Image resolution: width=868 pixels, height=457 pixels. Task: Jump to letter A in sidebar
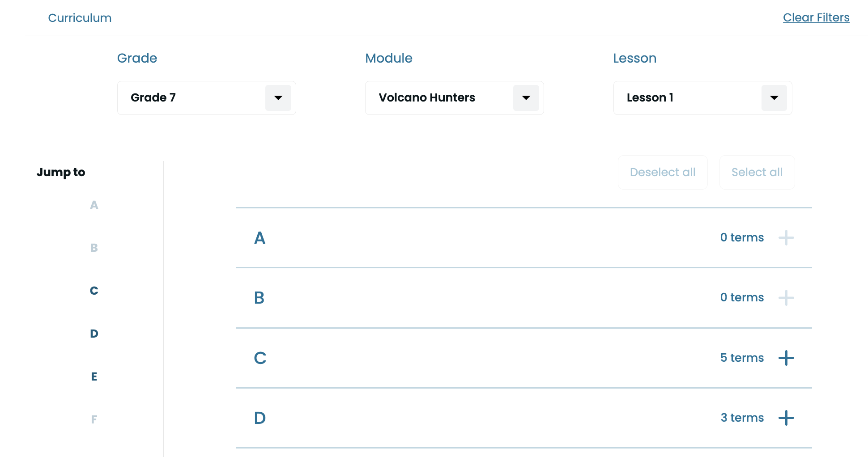[94, 205]
